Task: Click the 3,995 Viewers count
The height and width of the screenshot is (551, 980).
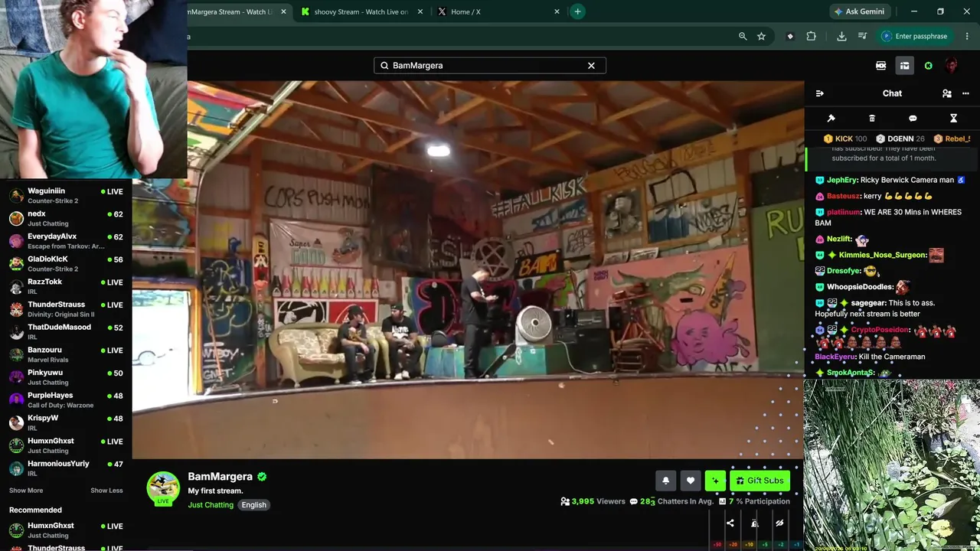Action: tap(593, 501)
